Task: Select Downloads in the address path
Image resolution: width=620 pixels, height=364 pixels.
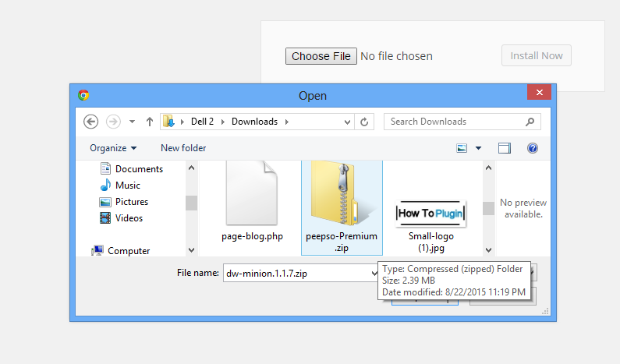Action: pyautogui.click(x=255, y=122)
